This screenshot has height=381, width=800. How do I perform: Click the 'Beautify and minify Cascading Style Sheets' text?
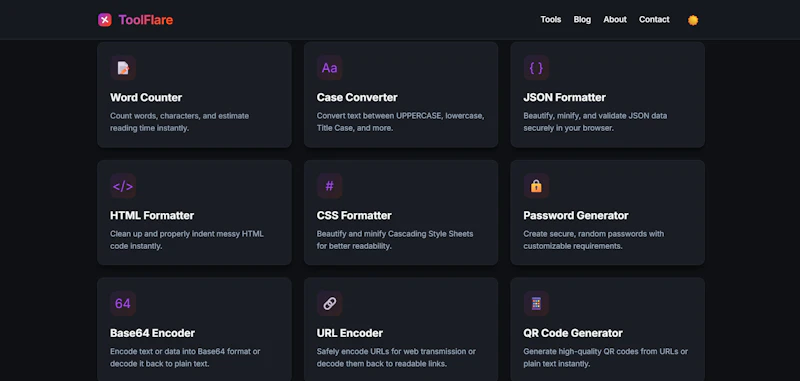pos(395,240)
